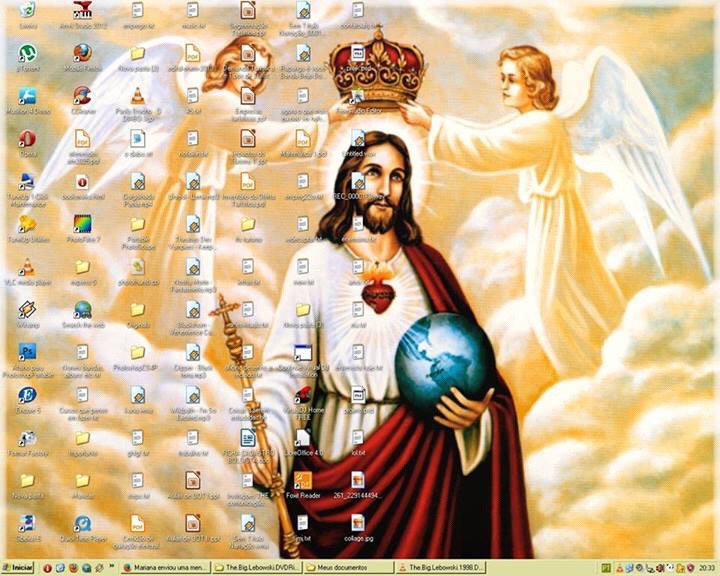
Task: Switch to 'The Big Lebowski DVDRi...' folder window
Action: click(x=258, y=568)
